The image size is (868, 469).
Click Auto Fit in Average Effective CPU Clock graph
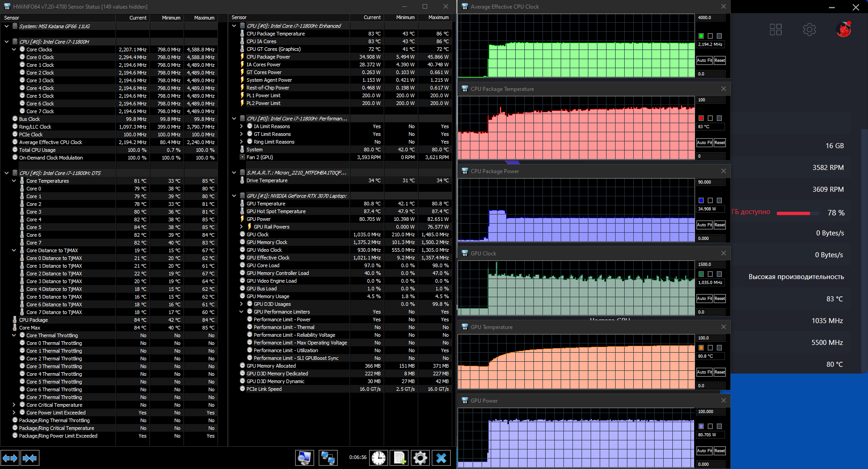705,60
